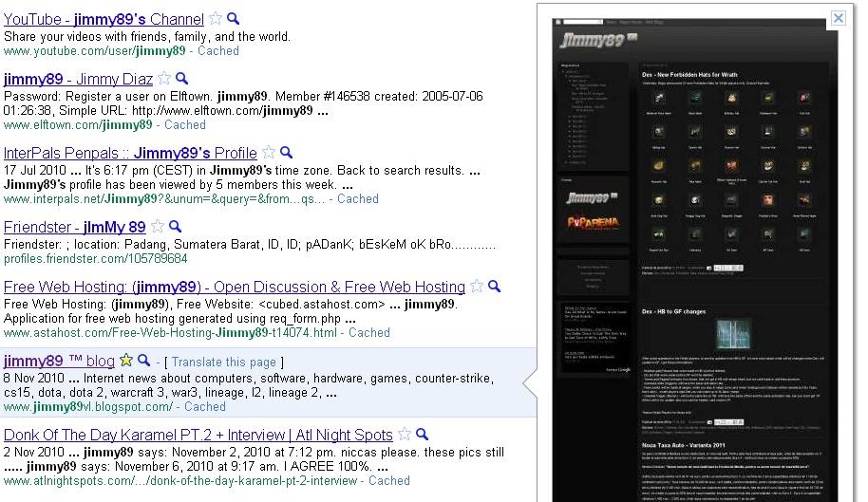Image resolution: width=868 pixels, height=502 pixels.
Task: Open jimmy89 ™ blog result title
Action: tap(59, 361)
